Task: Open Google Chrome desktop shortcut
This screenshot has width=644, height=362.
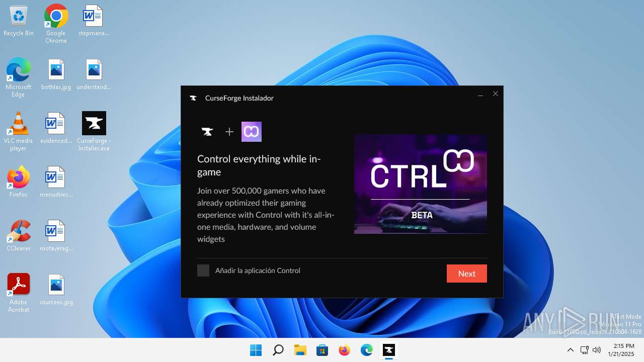Action: pyautogui.click(x=56, y=24)
